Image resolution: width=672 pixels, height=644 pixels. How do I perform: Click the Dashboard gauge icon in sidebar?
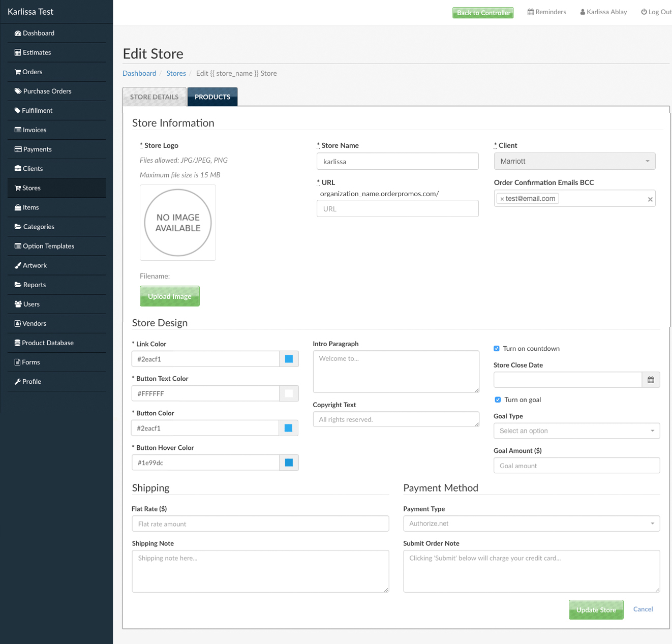(x=18, y=34)
